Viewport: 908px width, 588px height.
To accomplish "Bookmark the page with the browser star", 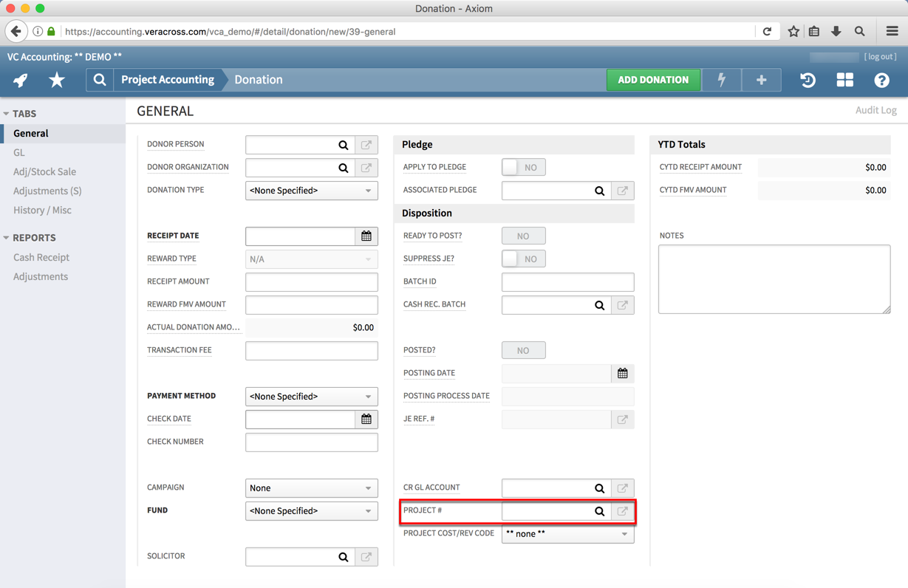I will point(793,32).
